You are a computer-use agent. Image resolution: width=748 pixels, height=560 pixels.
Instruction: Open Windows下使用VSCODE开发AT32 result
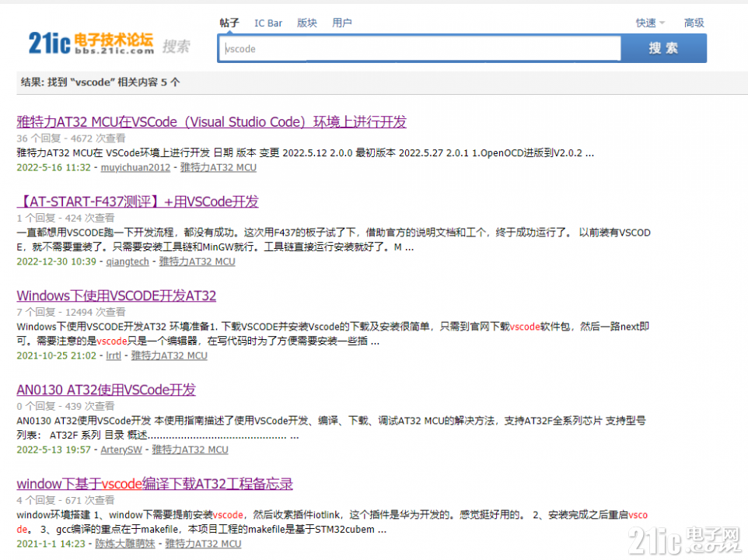coord(117,296)
